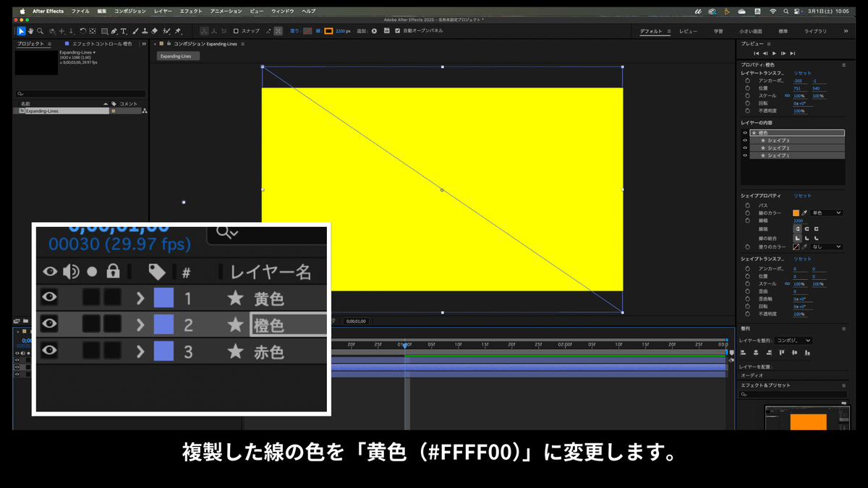The image size is (868, 488).
Task: Select the Hand tool
Action: (31, 31)
